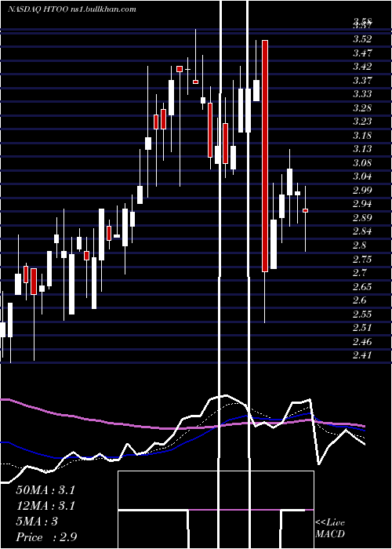Screen dimensions: 392x549
Task: Click the 3.28 price axis label
Action: click(362, 107)
